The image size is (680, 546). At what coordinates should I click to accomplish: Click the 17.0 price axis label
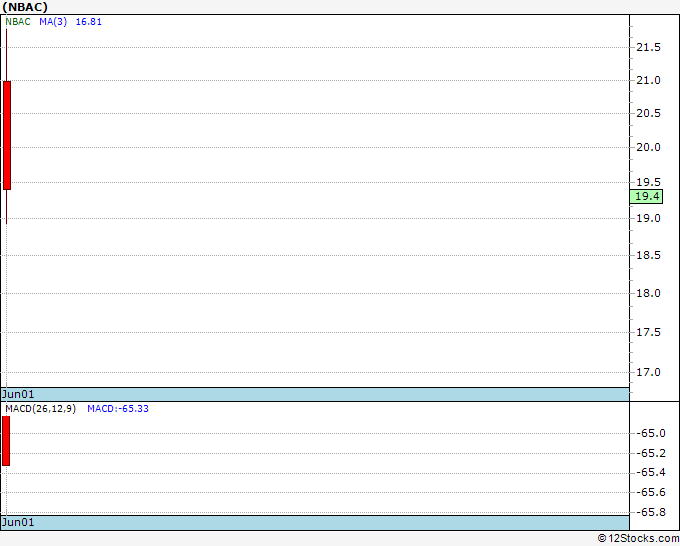click(x=648, y=372)
